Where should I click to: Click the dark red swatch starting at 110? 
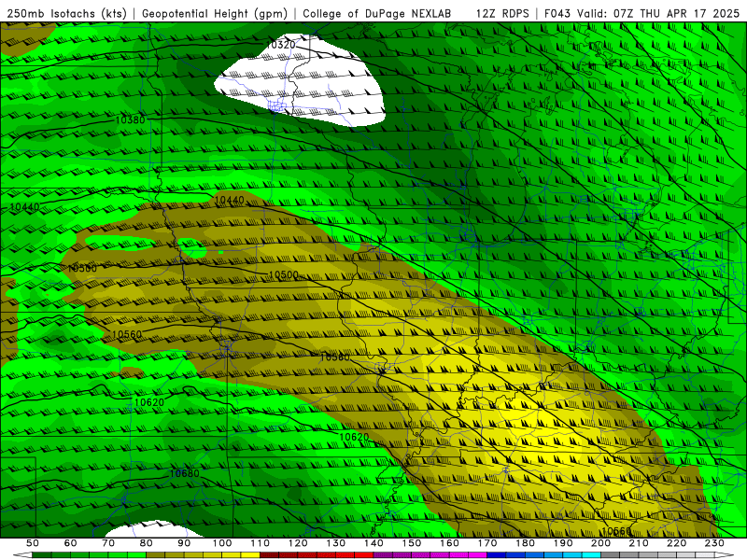(269, 555)
